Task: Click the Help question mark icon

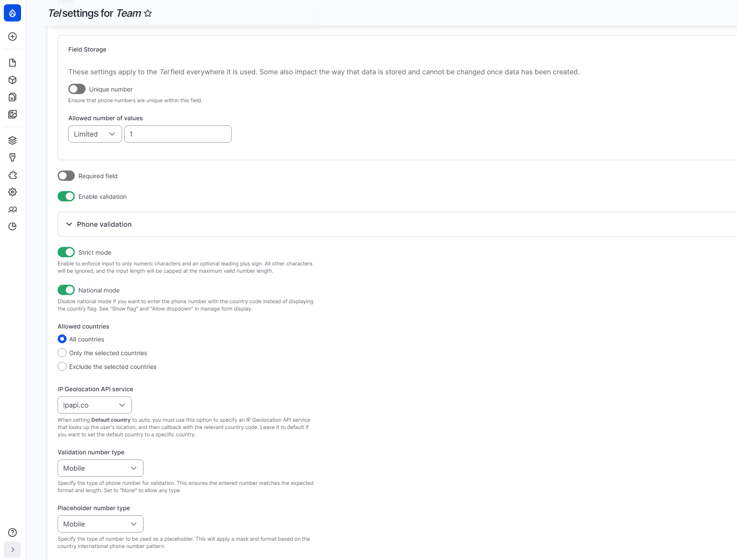Action: pyautogui.click(x=12, y=533)
